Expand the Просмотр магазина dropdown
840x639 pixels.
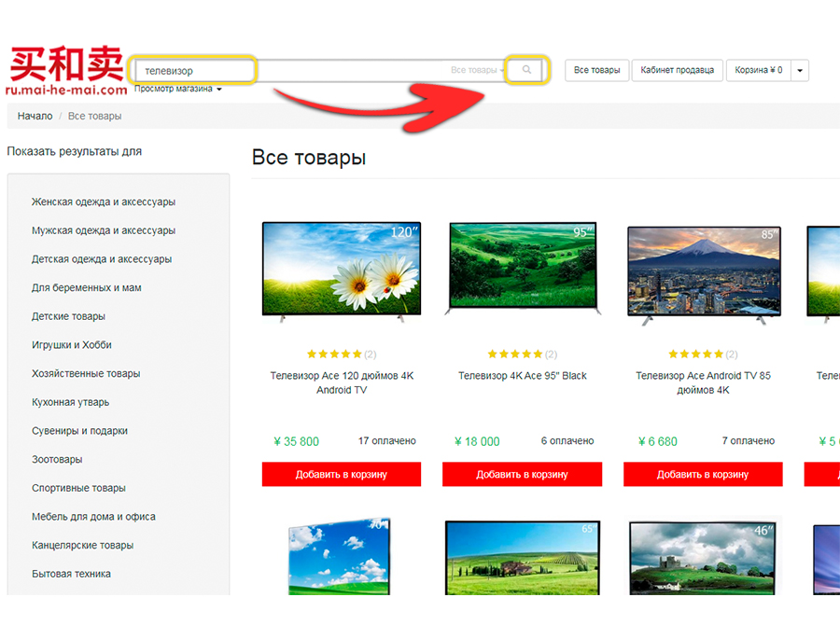[x=178, y=89]
